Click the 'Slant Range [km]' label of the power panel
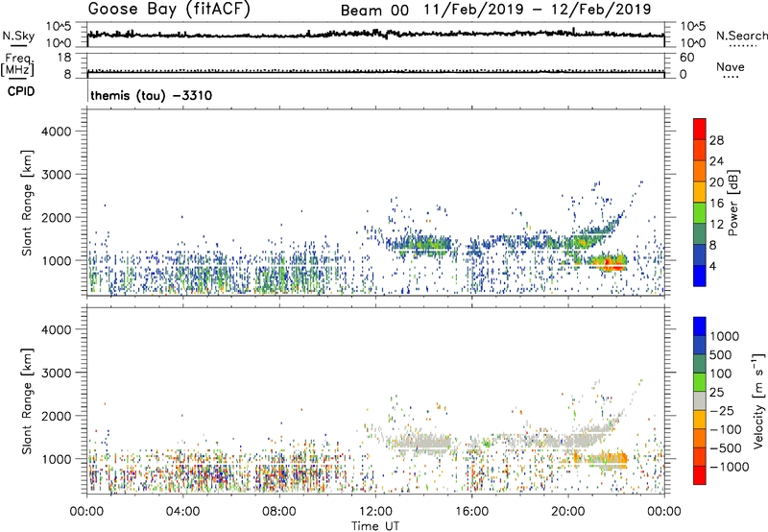768x532 pixels. click(27, 203)
